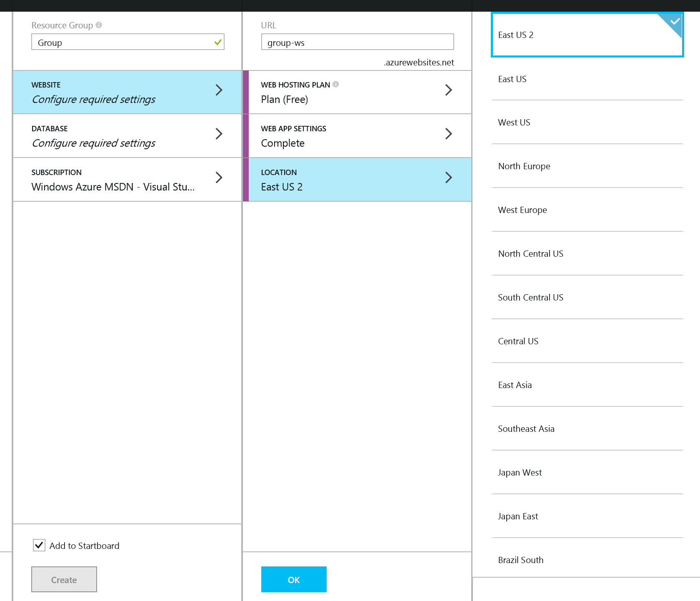Click the green validation checkmark in Resource Group field

click(x=217, y=42)
